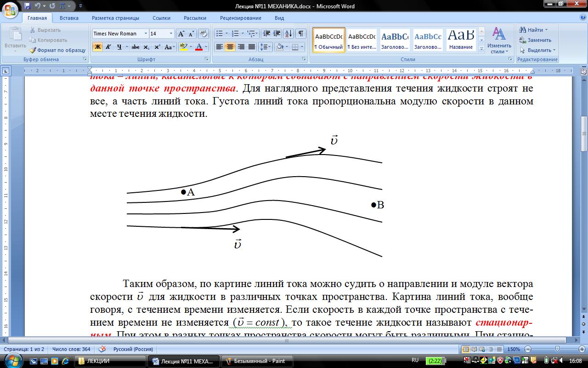Open the Рецензирование (Review) tab

point(241,18)
